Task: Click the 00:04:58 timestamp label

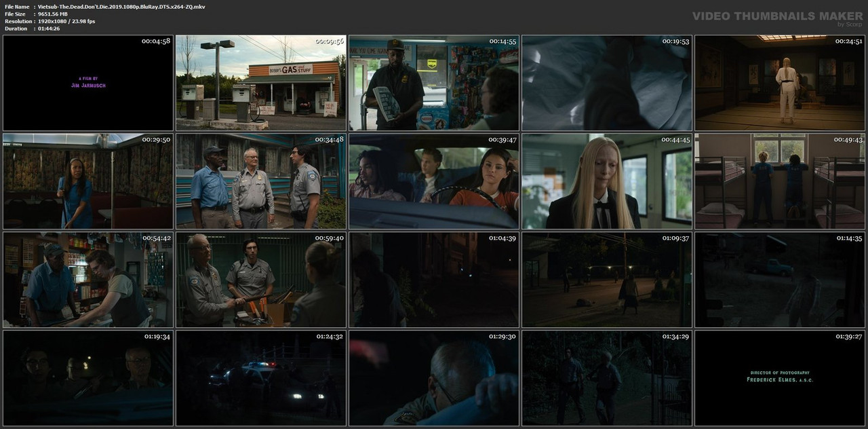Action: (156, 41)
